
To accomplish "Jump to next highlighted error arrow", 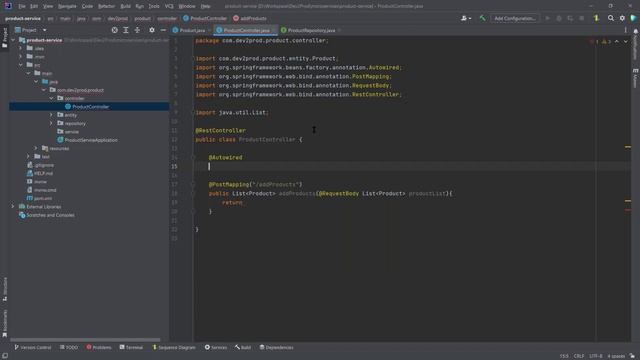I will point(626,42).
